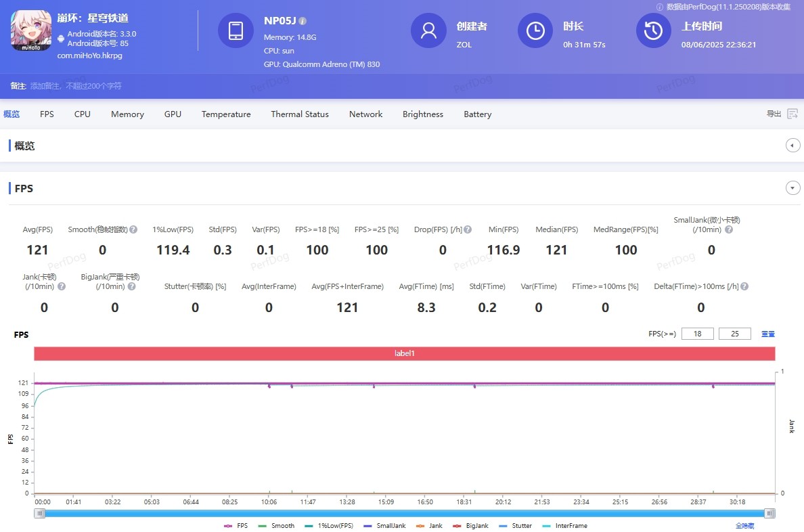Click the Honkai Star Rail app icon

30,30
